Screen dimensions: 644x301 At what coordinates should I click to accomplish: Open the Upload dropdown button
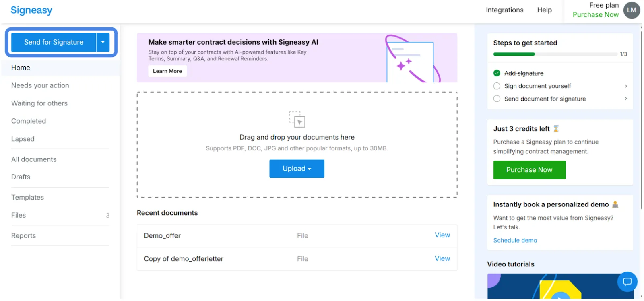click(297, 169)
